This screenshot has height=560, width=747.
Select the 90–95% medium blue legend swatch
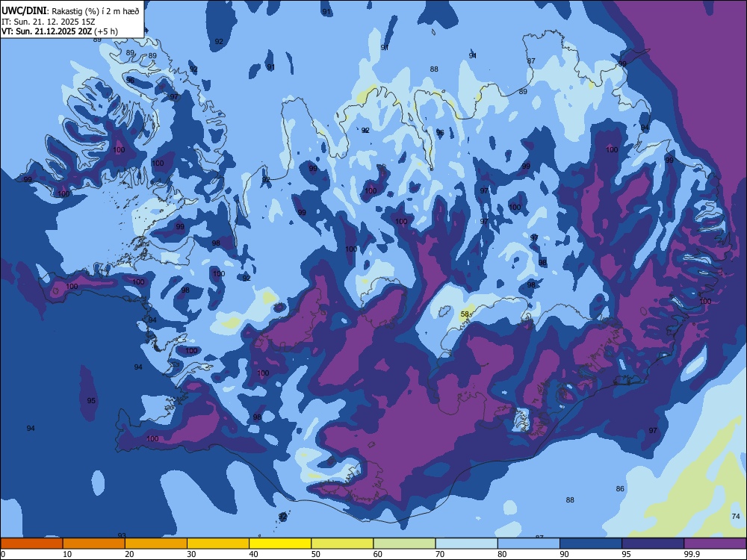pyautogui.click(x=591, y=544)
